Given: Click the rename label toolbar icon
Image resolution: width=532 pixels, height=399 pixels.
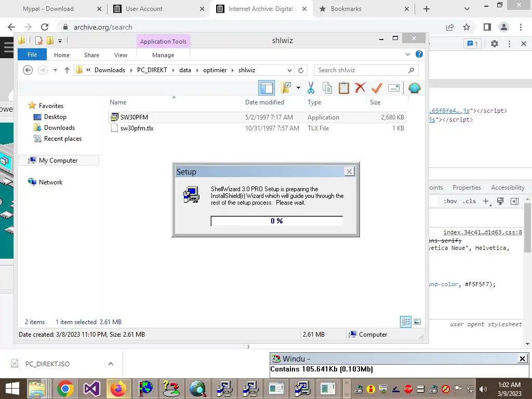Looking at the screenshot, I should pyautogui.click(x=394, y=88).
